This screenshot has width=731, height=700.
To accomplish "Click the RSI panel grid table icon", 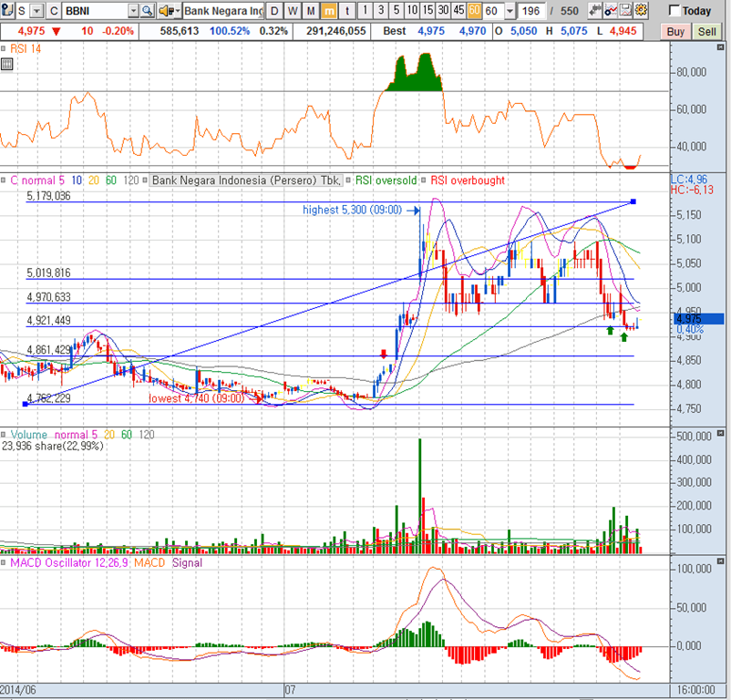I will click(x=7, y=65).
